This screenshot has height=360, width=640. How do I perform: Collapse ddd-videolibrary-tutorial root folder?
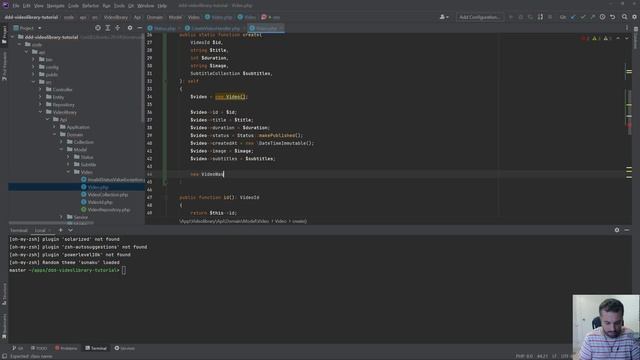pos(12,37)
